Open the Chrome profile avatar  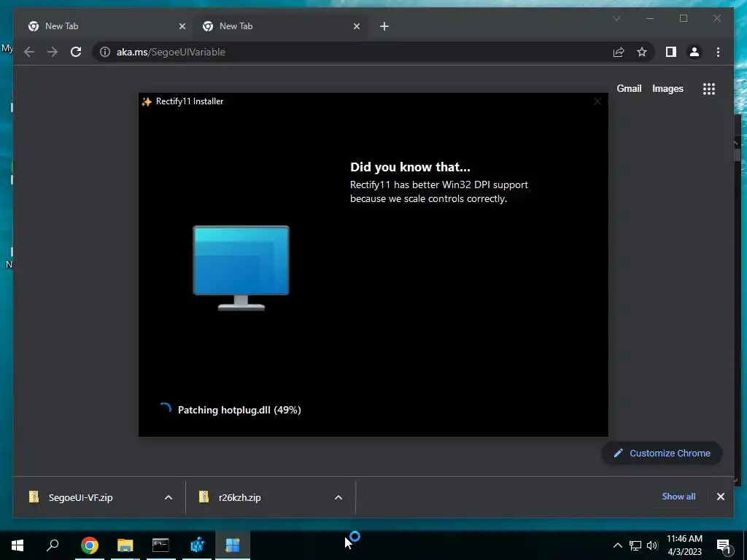[694, 52]
